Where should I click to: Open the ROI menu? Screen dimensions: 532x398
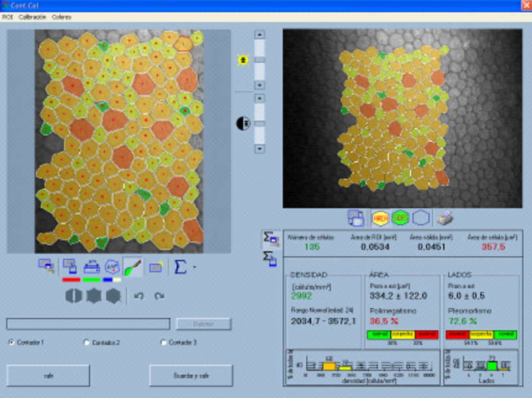[x=7, y=17]
